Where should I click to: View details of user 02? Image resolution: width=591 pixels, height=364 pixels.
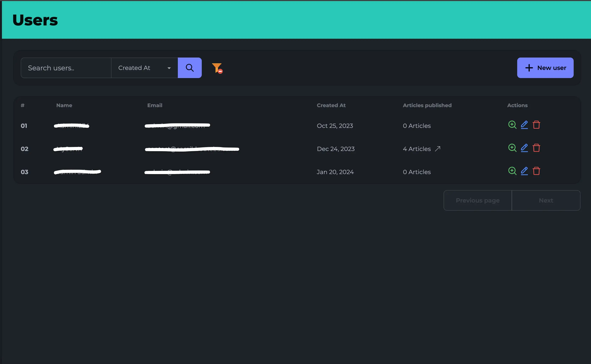click(512, 148)
